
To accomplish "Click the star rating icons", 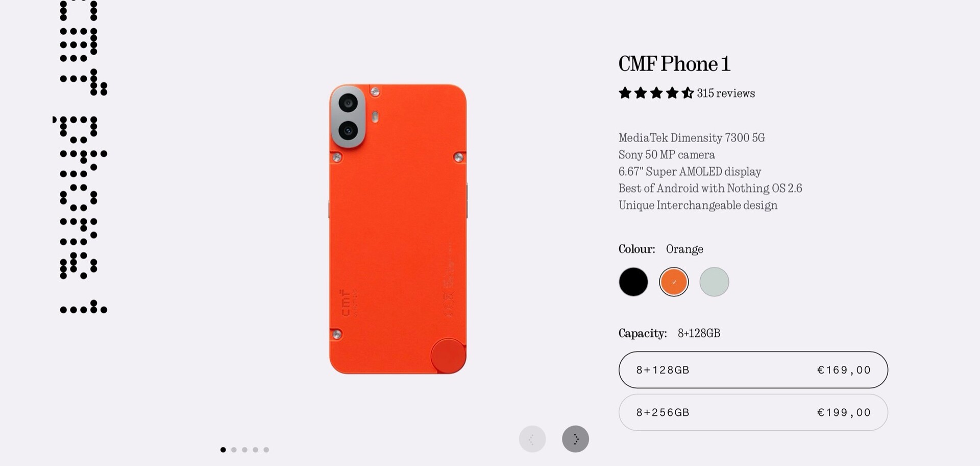I will [x=656, y=93].
